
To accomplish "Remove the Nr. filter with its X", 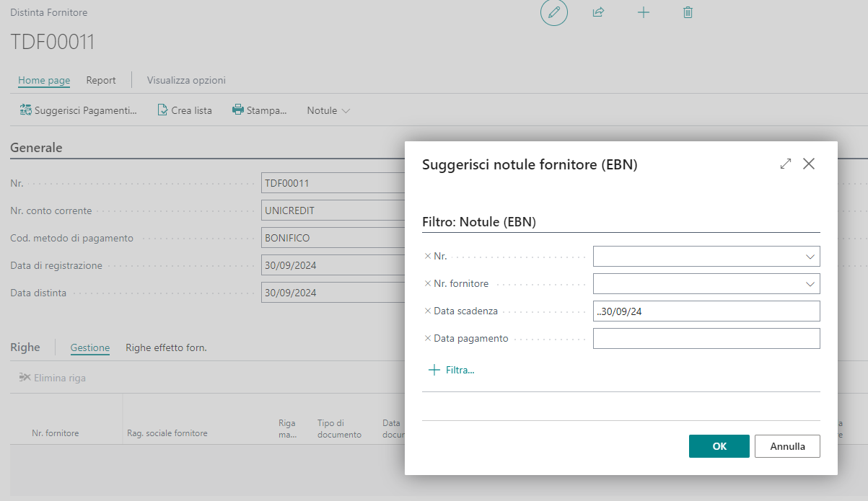I will 427,256.
